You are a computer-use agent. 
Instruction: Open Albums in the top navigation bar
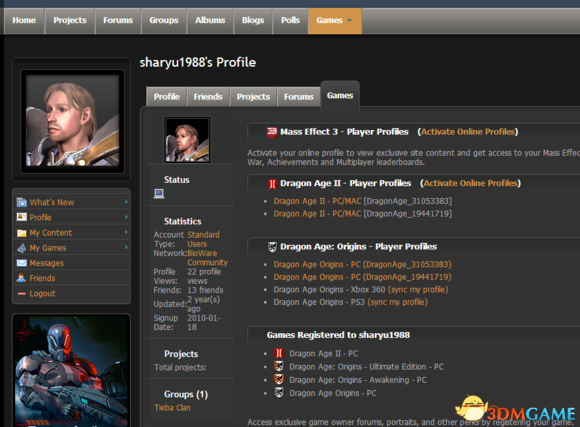click(x=210, y=21)
